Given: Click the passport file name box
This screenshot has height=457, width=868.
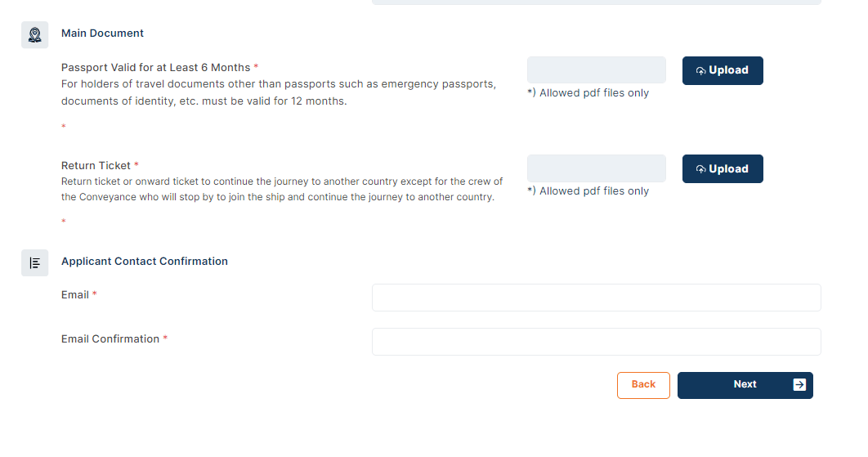Looking at the screenshot, I should point(596,69).
